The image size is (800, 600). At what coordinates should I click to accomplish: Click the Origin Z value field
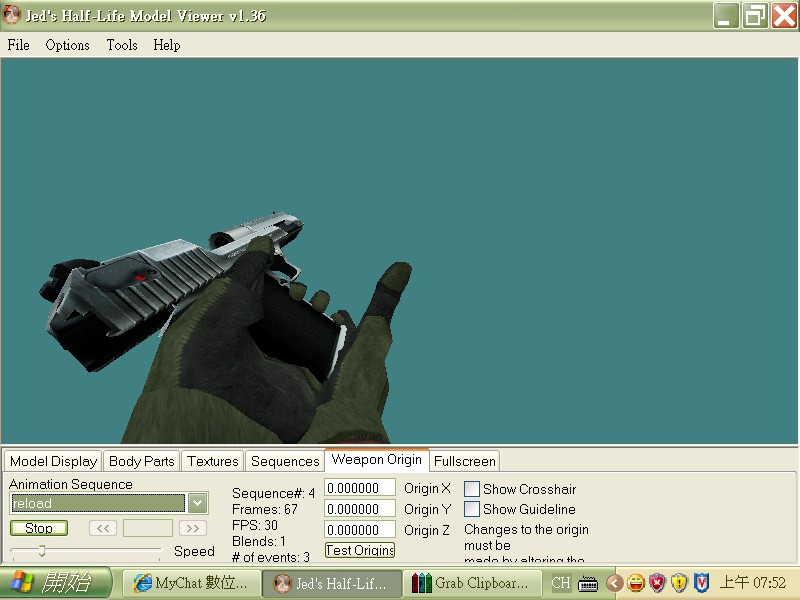point(360,530)
